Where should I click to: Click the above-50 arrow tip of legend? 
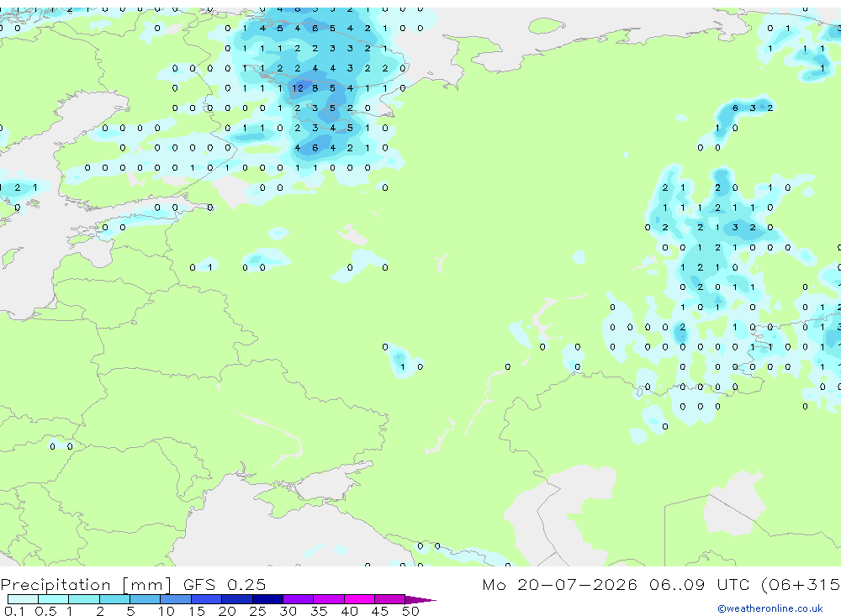coord(420,600)
